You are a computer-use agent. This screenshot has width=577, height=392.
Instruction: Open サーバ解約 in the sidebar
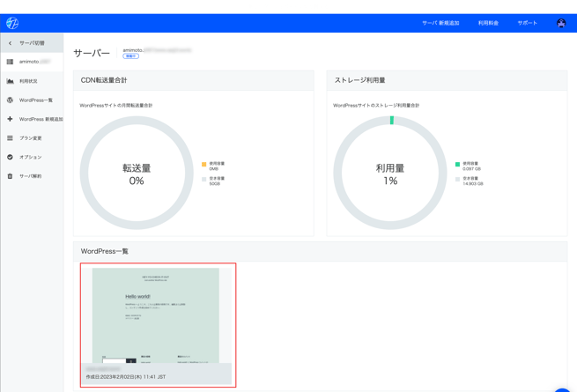tap(32, 176)
